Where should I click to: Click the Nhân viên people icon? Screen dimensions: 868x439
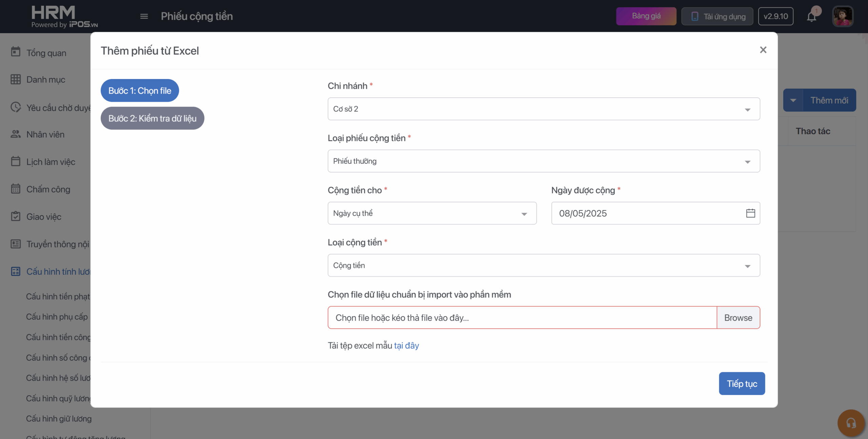pyautogui.click(x=16, y=134)
